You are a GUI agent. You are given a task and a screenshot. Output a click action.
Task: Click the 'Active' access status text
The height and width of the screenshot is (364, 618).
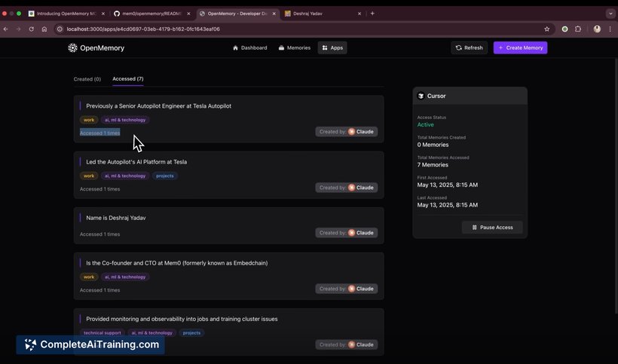pyautogui.click(x=425, y=124)
